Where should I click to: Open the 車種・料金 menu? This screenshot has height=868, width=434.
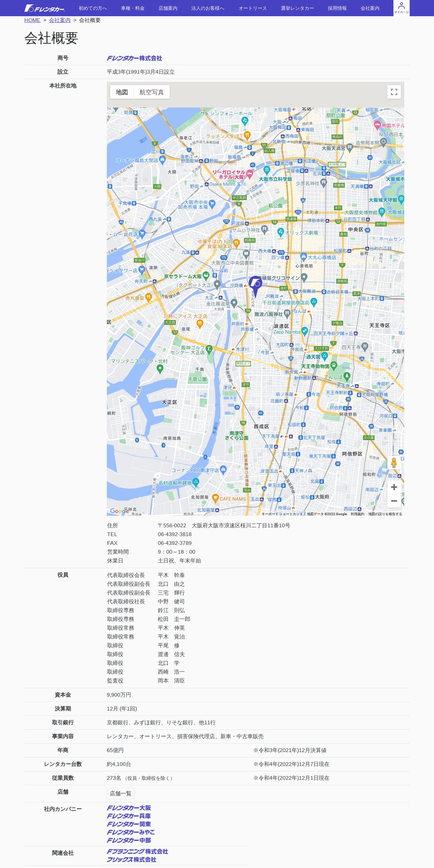(133, 8)
